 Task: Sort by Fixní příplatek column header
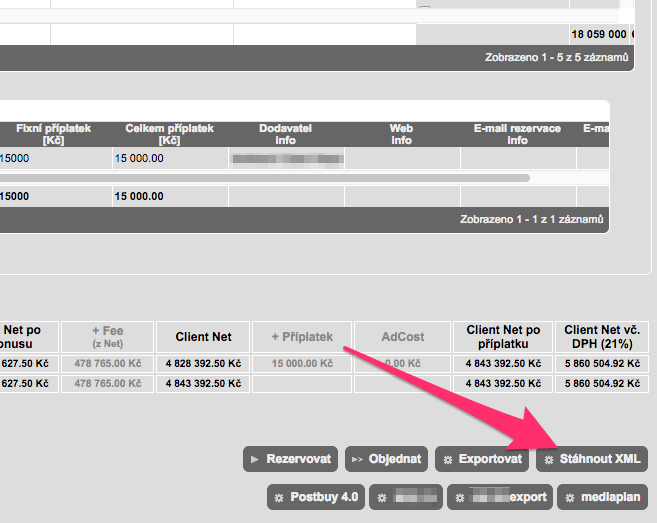point(53,134)
